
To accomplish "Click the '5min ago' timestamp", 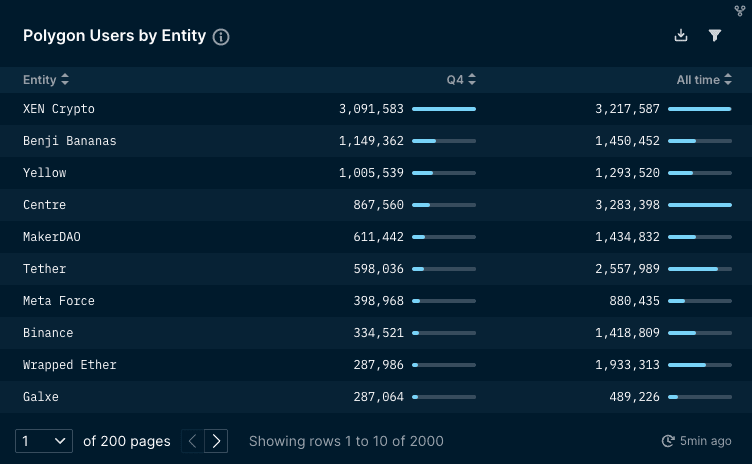I will [x=705, y=441].
